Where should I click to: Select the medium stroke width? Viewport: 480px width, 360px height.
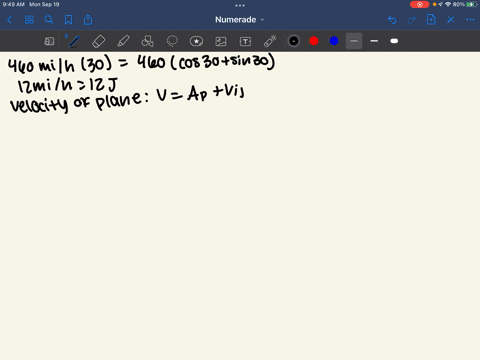pos(374,41)
